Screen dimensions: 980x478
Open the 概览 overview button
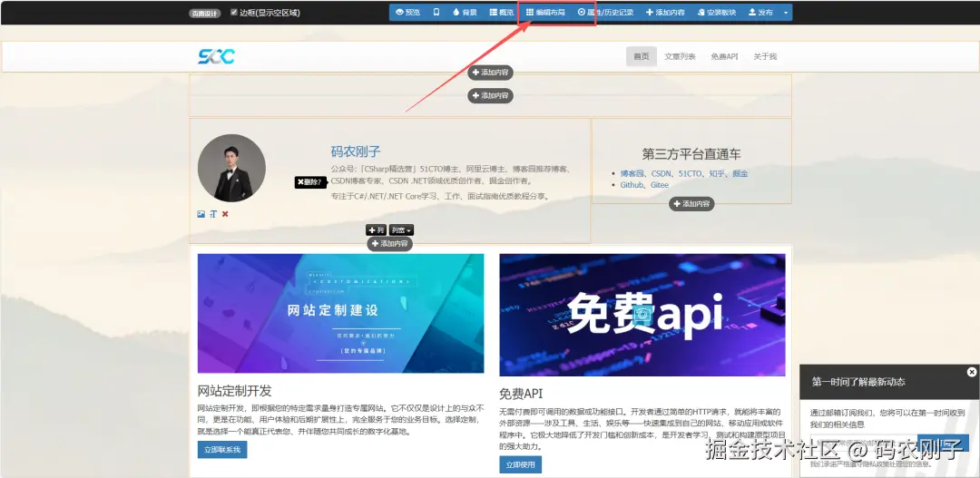pyautogui.click(x=501, y=13)
